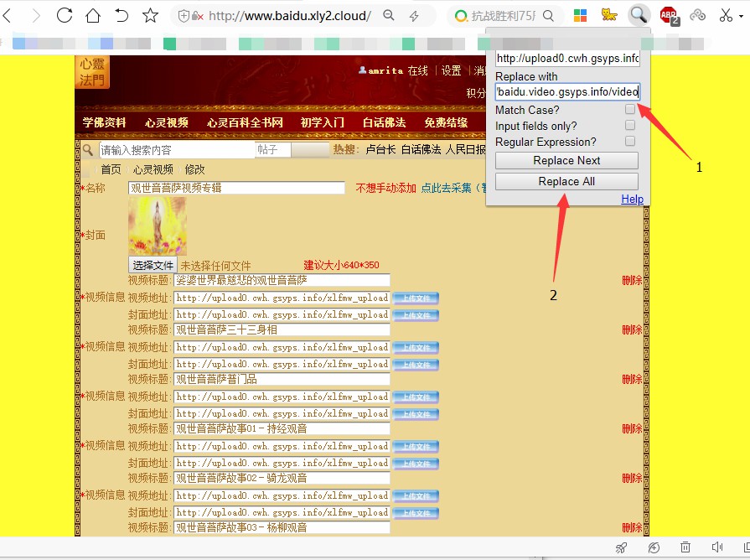Click the site search submit button

[x=310, y=150]
